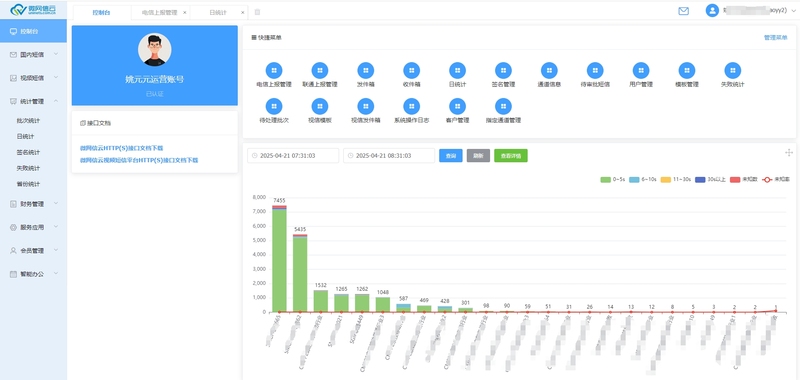Select 失败统计 in the sidebar submenu

pyautogui.click(x=28, y=168)
